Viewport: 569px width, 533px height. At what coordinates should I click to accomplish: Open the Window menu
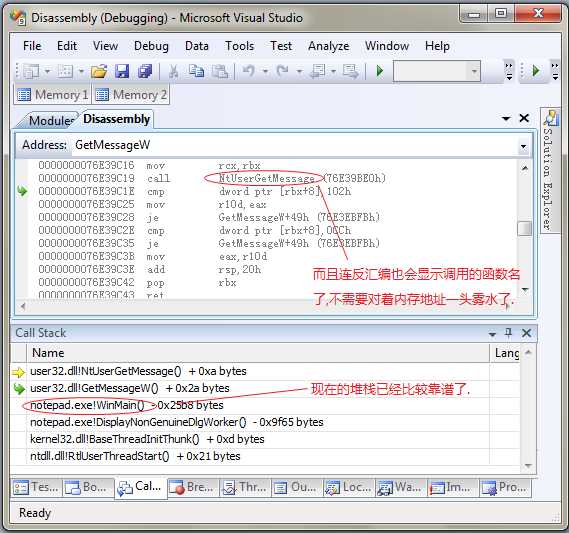pos(387,46)
